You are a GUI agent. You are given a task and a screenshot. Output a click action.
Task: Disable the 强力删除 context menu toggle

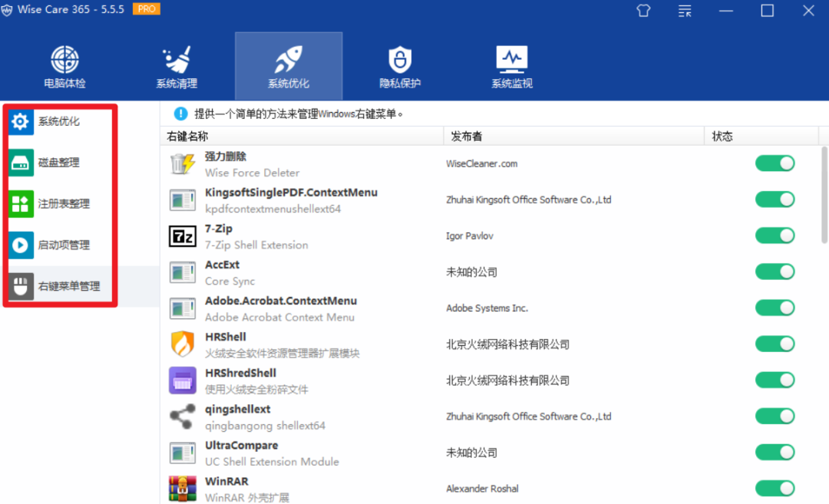point(775,163)
